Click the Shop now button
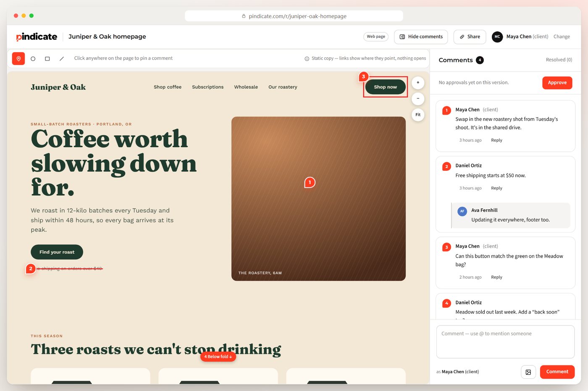The image size is (588, 391). (x=386, y=87)
